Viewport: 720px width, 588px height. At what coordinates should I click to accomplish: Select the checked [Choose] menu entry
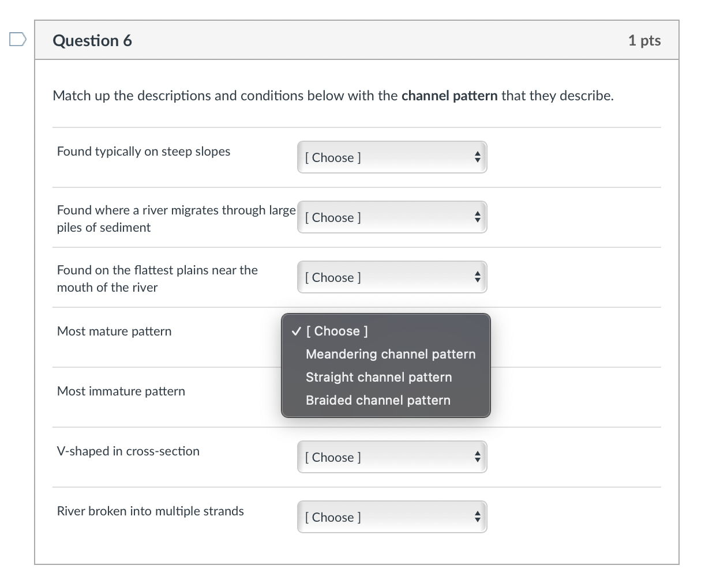(336, 331)
